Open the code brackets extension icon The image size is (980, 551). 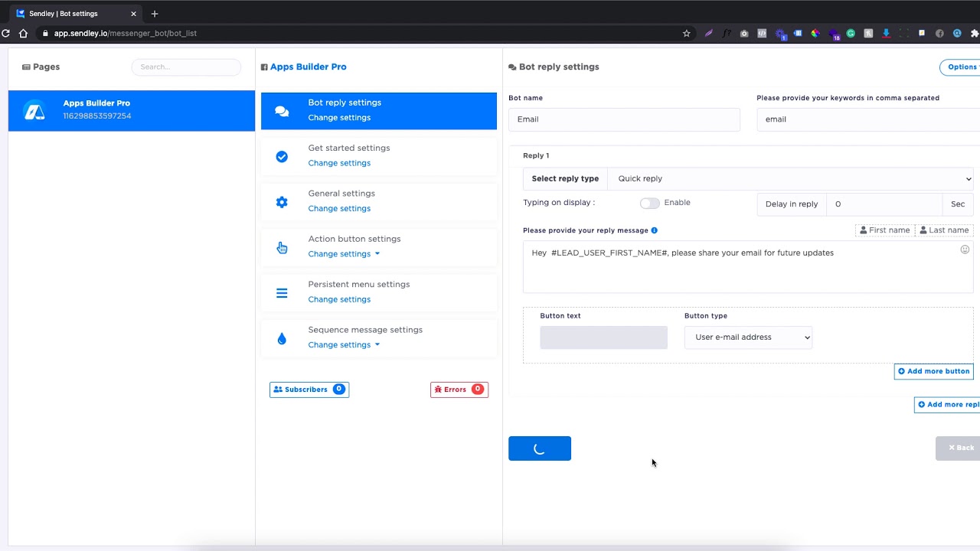pyautogui.click(x=762, y=33)
